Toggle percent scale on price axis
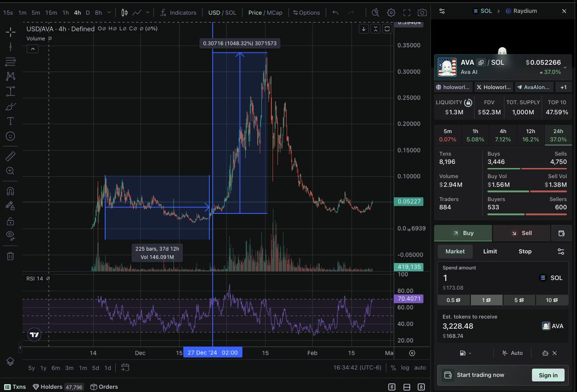The width and height of the screenshot is (577, 392). pos(393,368)
